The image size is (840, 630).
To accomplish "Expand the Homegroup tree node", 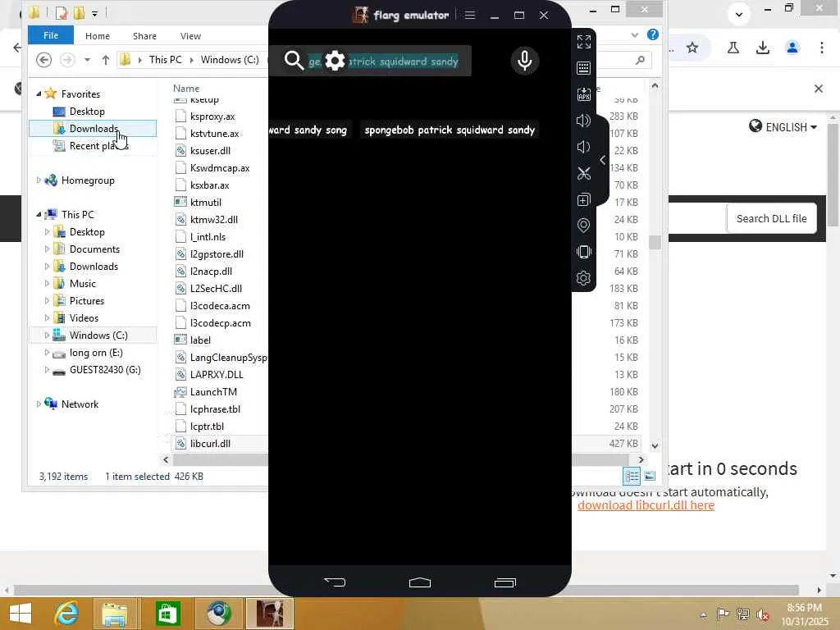I will point(39,180).
